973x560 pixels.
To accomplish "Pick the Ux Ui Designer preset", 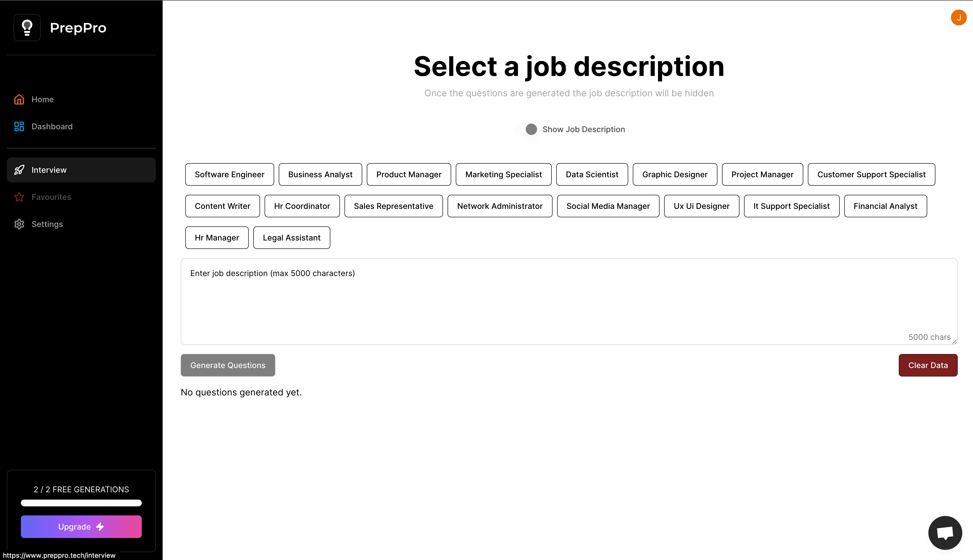I will click(701, 206).
